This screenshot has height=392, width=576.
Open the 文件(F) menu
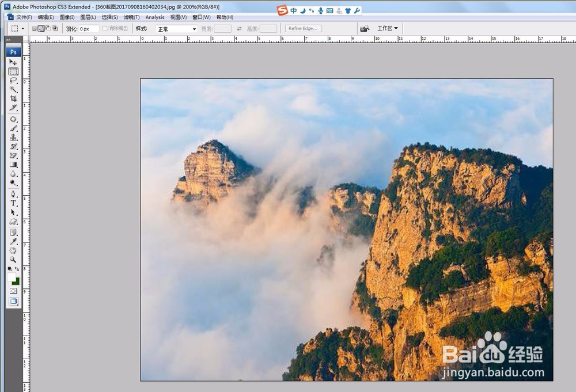pos(24,17)
